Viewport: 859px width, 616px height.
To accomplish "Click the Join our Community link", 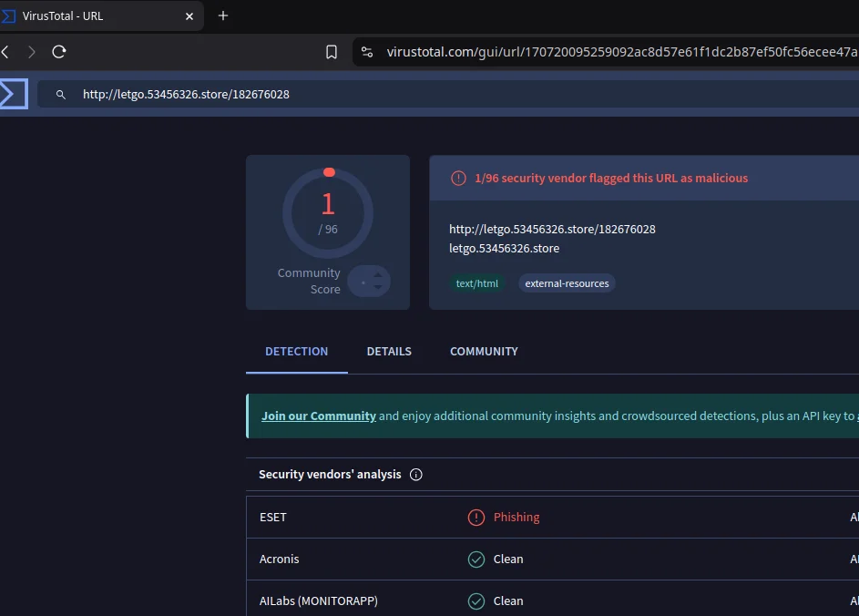I will pyautogui.click(x=318, y=416).
